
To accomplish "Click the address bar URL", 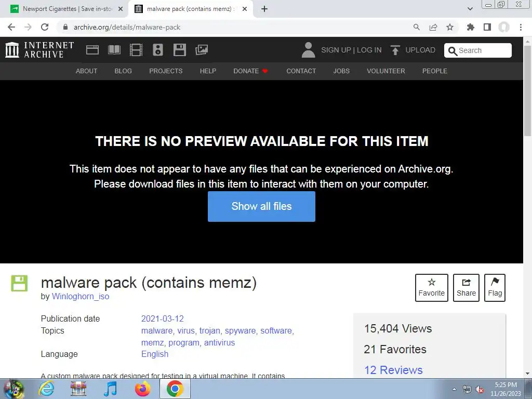I will coord(127,27).
